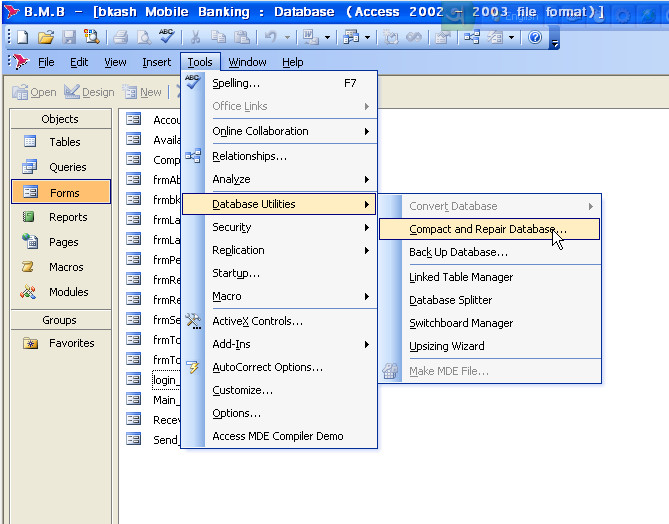Open the File menu
Image resolution: width=669 pixels, height=524 pixels.
pos(46,62)
